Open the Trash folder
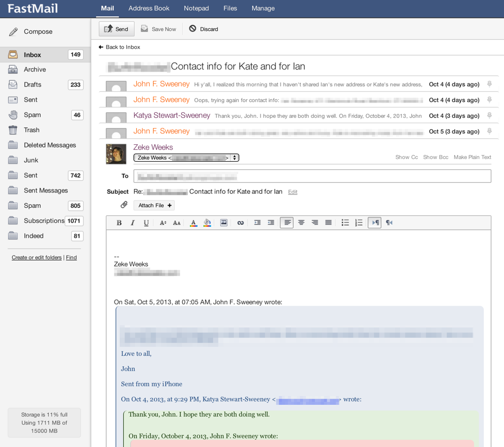The width and height of the screenshot is (504, 447). [46, 130]
